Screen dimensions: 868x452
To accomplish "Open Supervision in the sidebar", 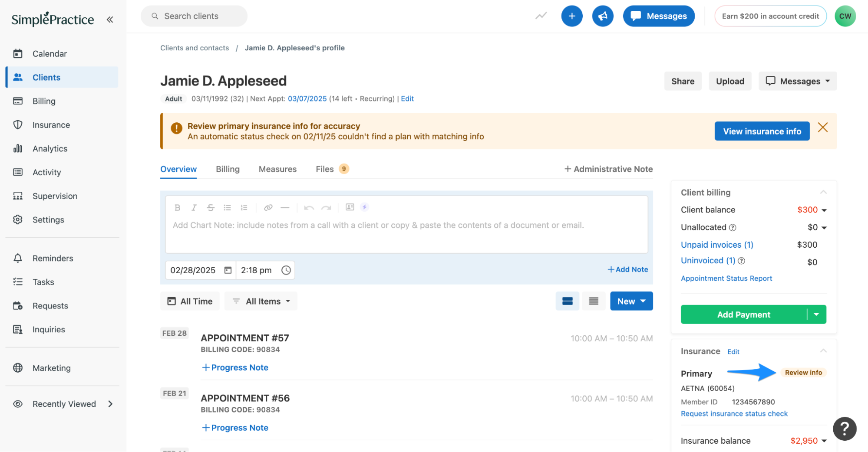I will tap(62, 196).
